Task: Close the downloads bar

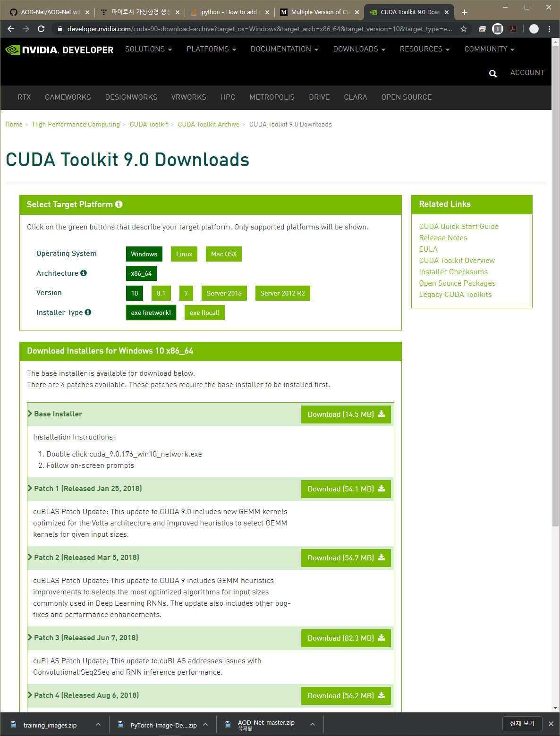Action: pyautogui.click(x=551, y=724)
